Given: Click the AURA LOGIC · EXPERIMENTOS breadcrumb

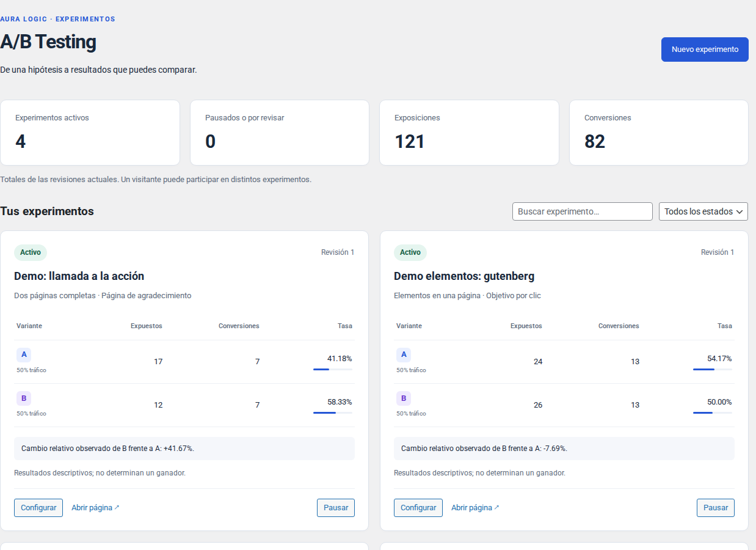Looking at the screenshot, I should pos(57,19).
